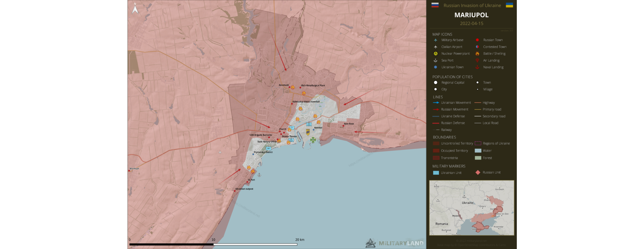Click the fire icon beside the Azovmash label

coord(293,87)
